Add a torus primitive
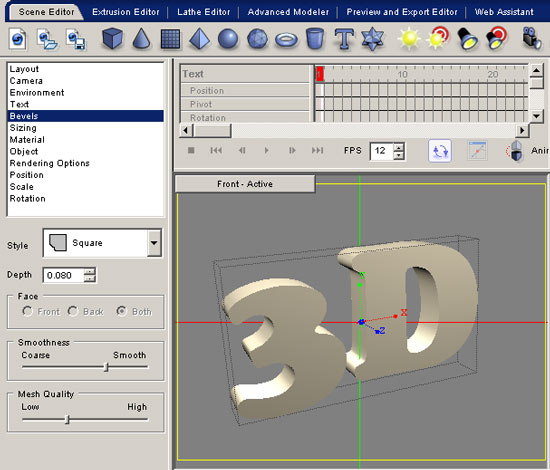550x470 pixels. tap(286, 40)
